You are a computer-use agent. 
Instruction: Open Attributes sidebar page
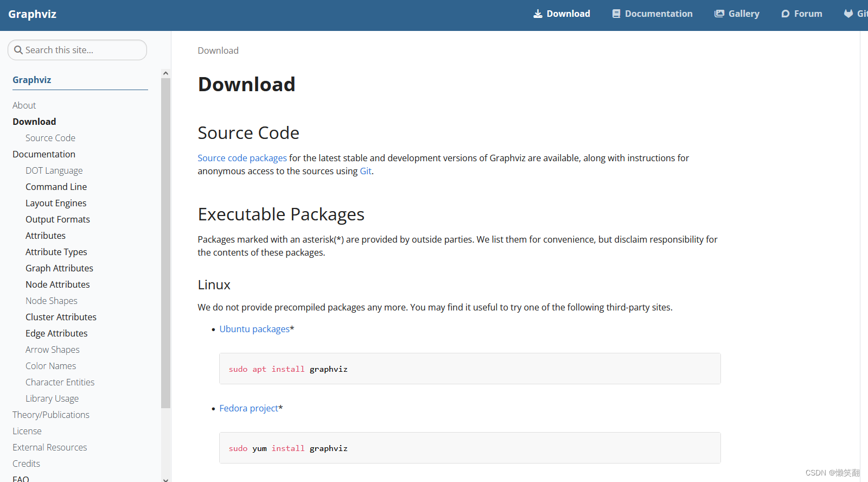pos(46,236)
